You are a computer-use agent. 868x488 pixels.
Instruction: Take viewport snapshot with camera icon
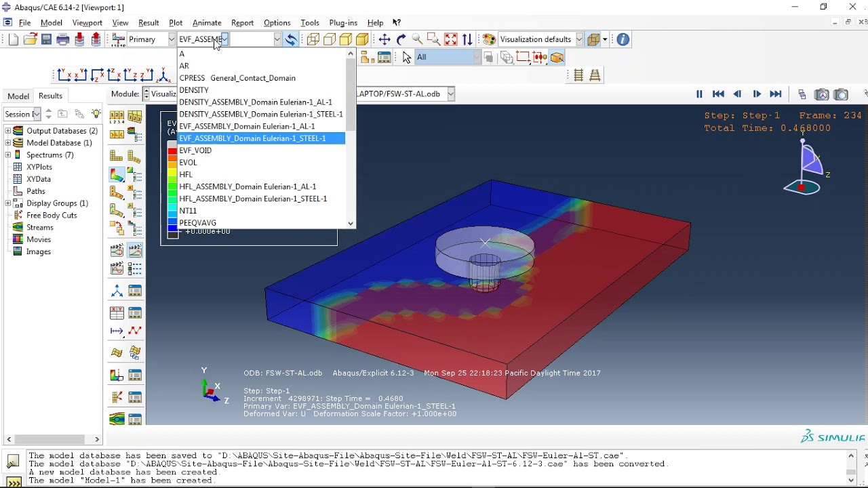pyautogui.click(x=841, y=94)
